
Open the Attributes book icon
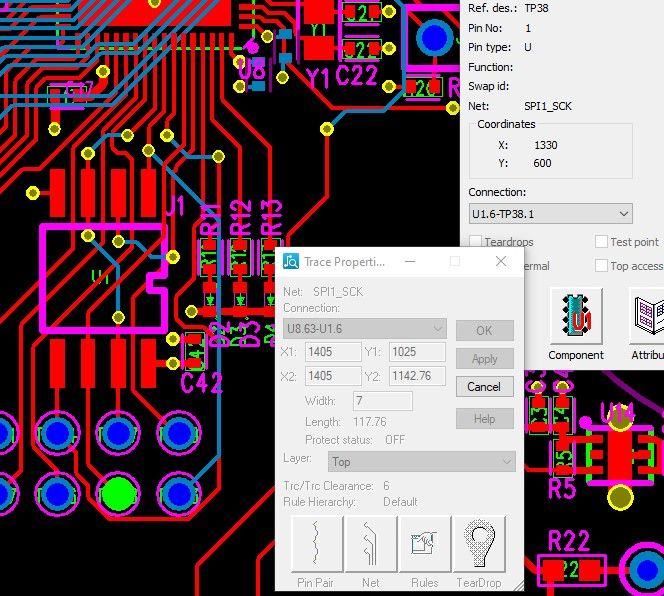coord(648,316)
